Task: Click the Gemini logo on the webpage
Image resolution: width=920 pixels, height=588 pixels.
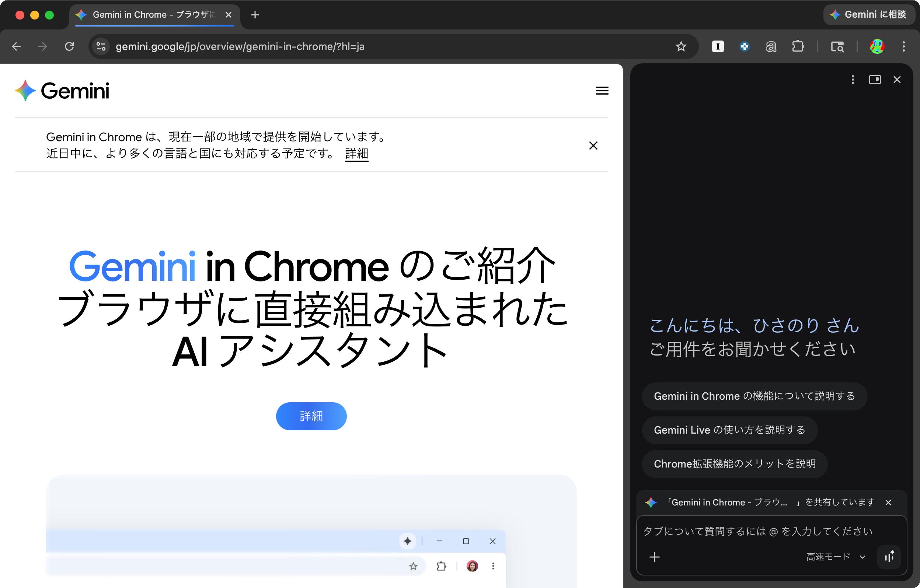Action: [x=62, y=91]
